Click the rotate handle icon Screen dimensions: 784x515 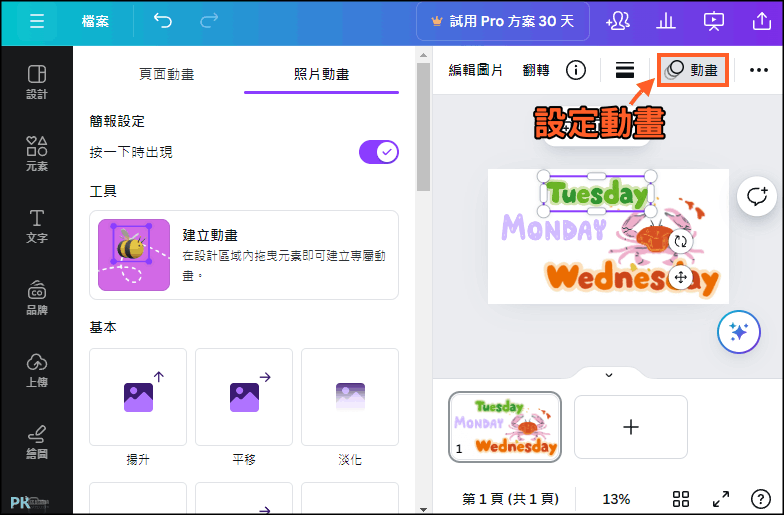click(x=680, y=242)
